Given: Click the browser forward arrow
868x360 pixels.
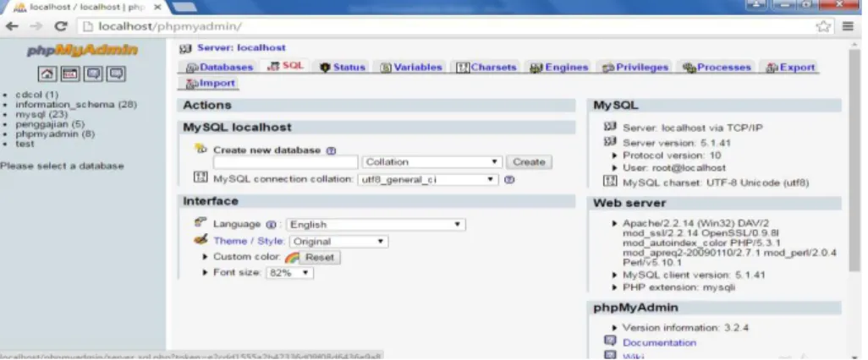Looking at the screenshot, I should point(36,26).
